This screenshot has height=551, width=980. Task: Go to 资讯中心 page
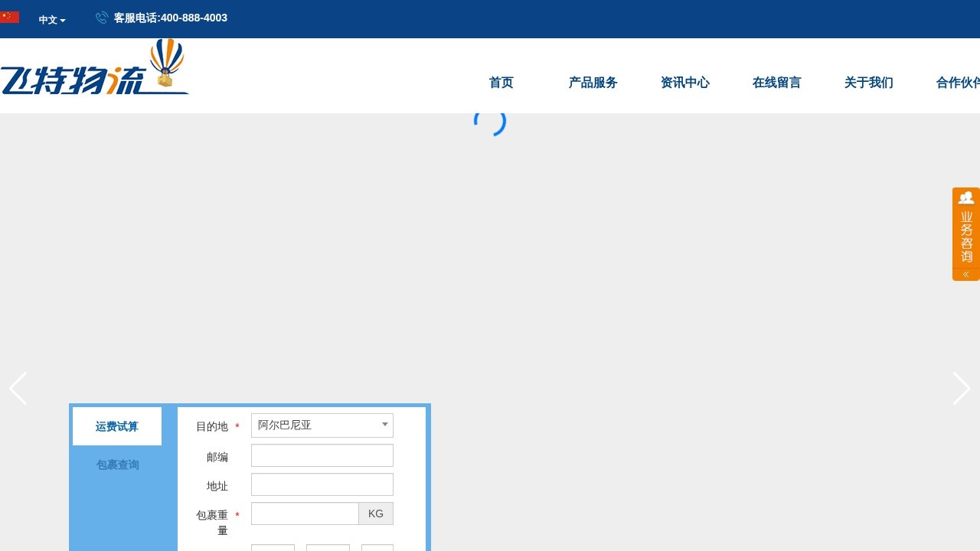(685, 83)
